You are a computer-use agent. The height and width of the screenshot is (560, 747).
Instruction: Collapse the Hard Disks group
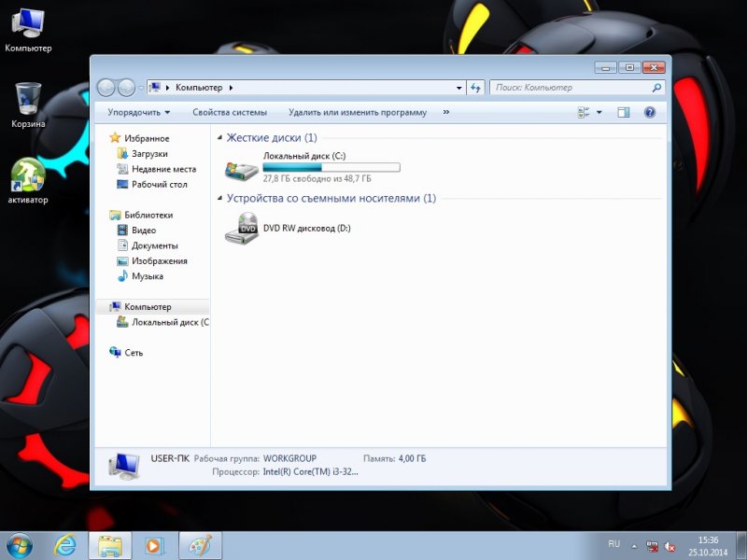[220, 138]
